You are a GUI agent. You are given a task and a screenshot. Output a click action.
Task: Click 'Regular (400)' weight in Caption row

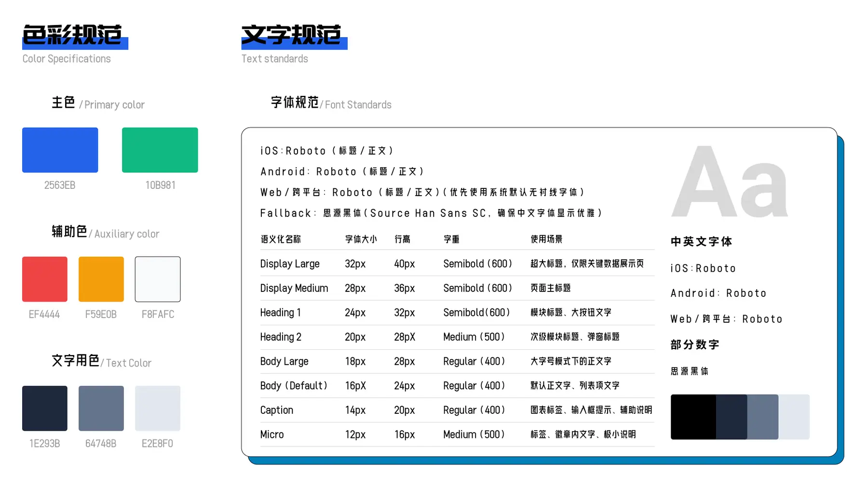(474, 410)
